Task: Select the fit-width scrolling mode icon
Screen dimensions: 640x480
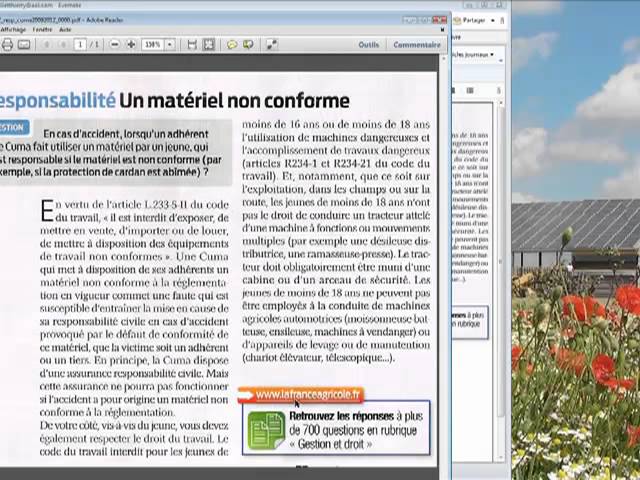Action: 192,44
